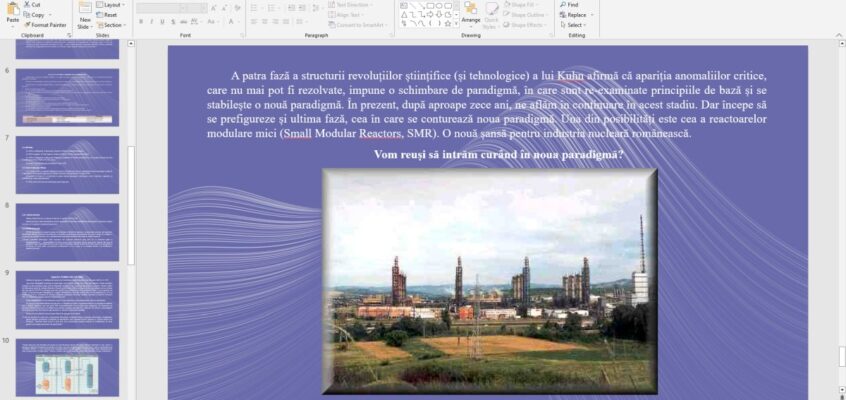This screenshot has width=846, height=400.
Task: Select the Isosceles Triangle shape
Action: [404, 14]
